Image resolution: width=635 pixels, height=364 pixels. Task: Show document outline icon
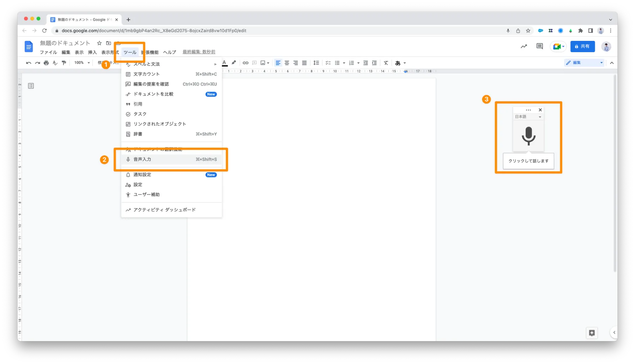[x=31, y=86]
